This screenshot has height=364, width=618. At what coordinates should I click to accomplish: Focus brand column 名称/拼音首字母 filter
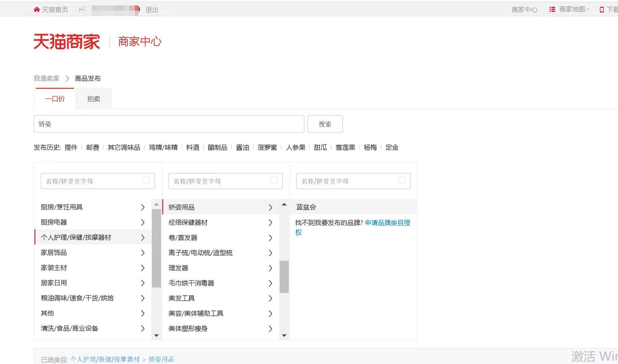(353, 181)
